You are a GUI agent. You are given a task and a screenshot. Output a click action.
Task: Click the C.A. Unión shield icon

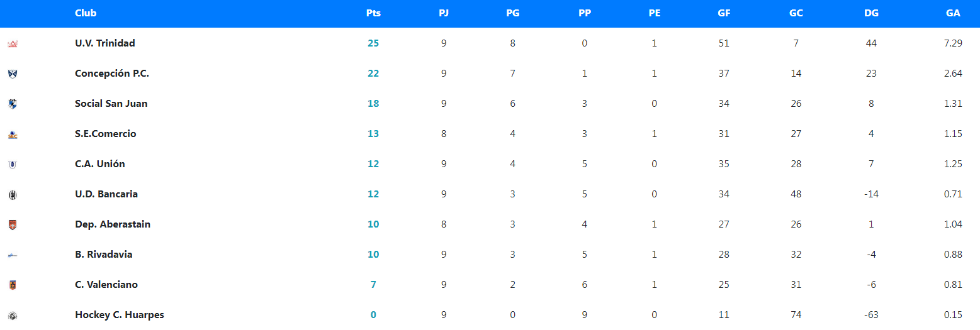coord(13,165)
